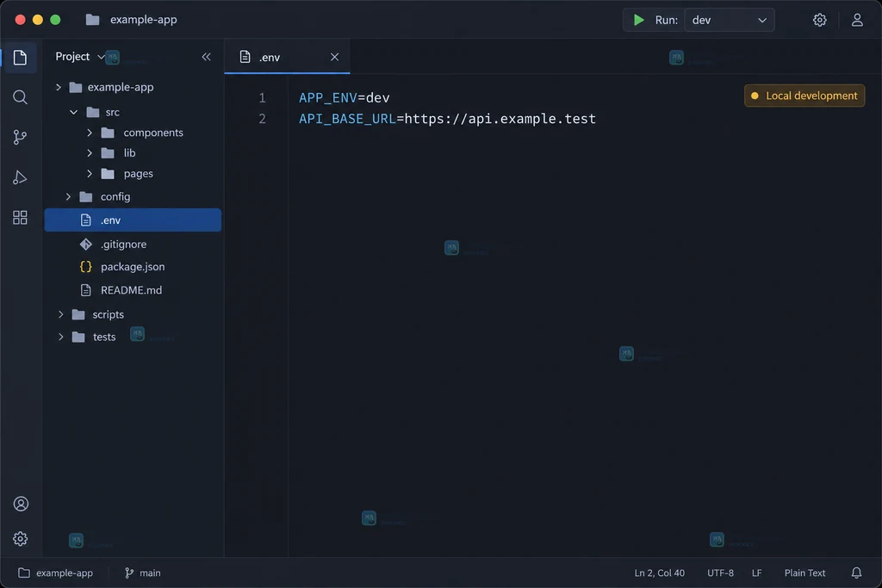The height and width of the screenshot is (588, 882).
Task: Click the package.json braces icon
Action: (x=85, y=267)
